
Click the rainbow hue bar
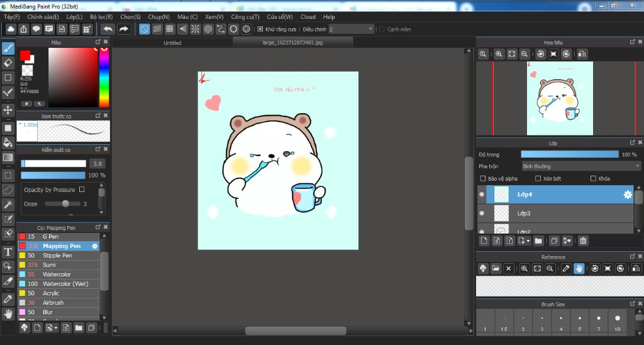click(x=104, y=77)
